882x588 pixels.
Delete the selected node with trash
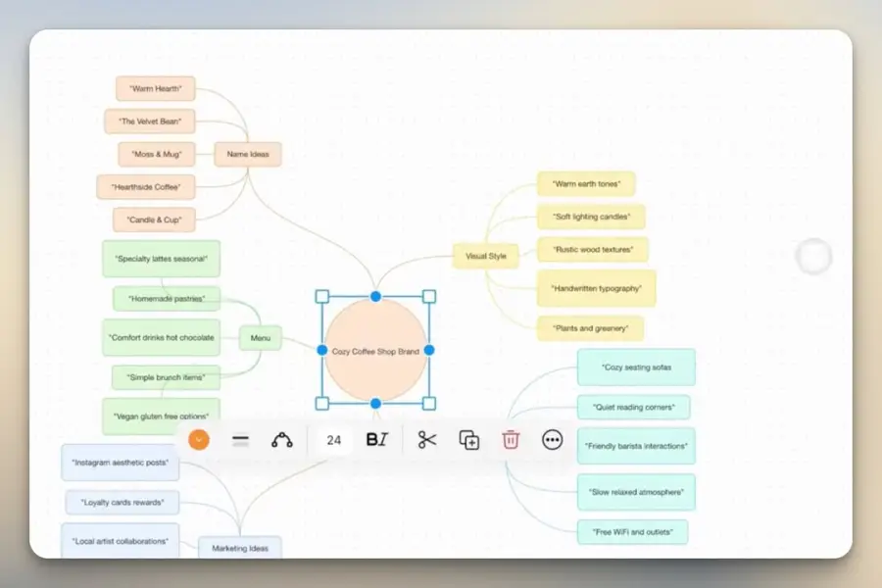511,439
